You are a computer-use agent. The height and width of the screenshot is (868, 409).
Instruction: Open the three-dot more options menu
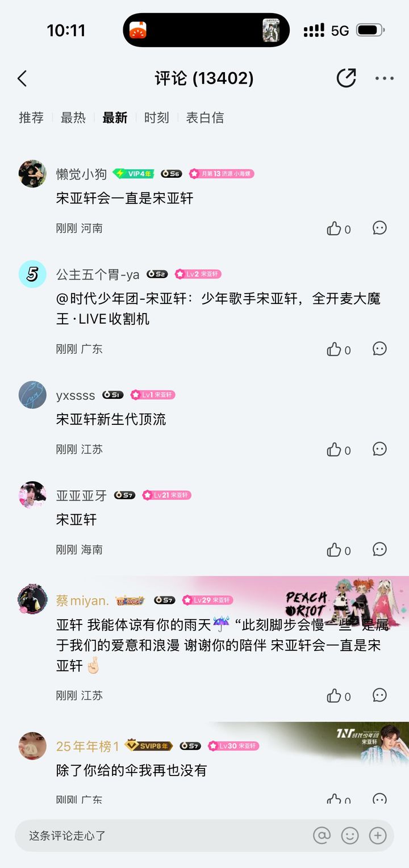385,78
